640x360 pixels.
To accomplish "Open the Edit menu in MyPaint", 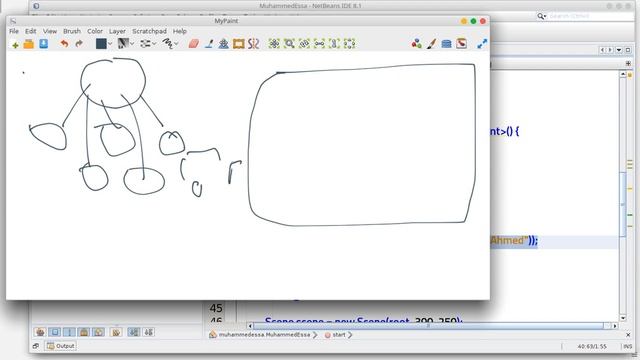I will click(31, 31).
